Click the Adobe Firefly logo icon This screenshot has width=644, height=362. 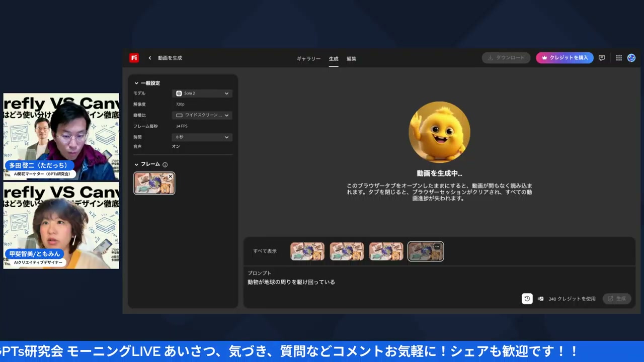pyautogui.click(x=133, y=58)
